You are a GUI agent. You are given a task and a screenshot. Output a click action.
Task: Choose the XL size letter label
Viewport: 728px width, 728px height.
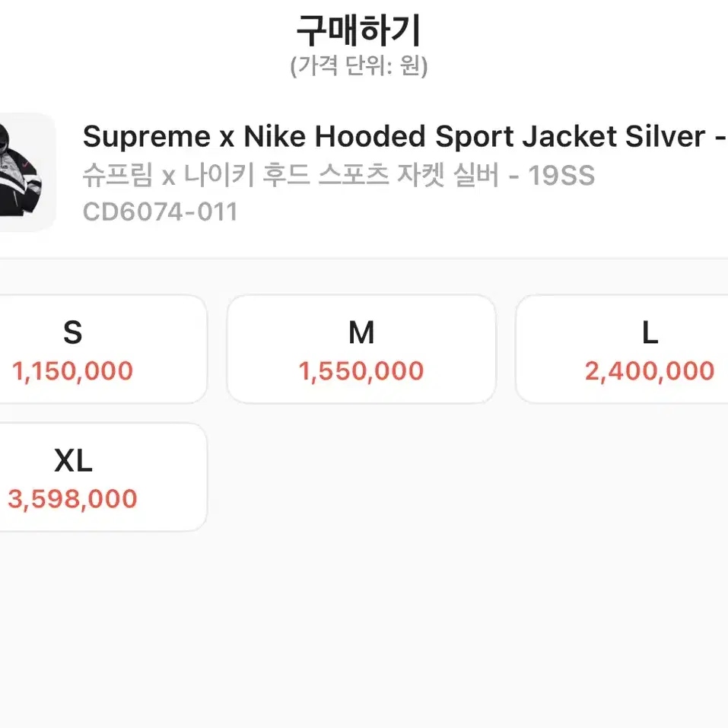(x=73, y=460)
